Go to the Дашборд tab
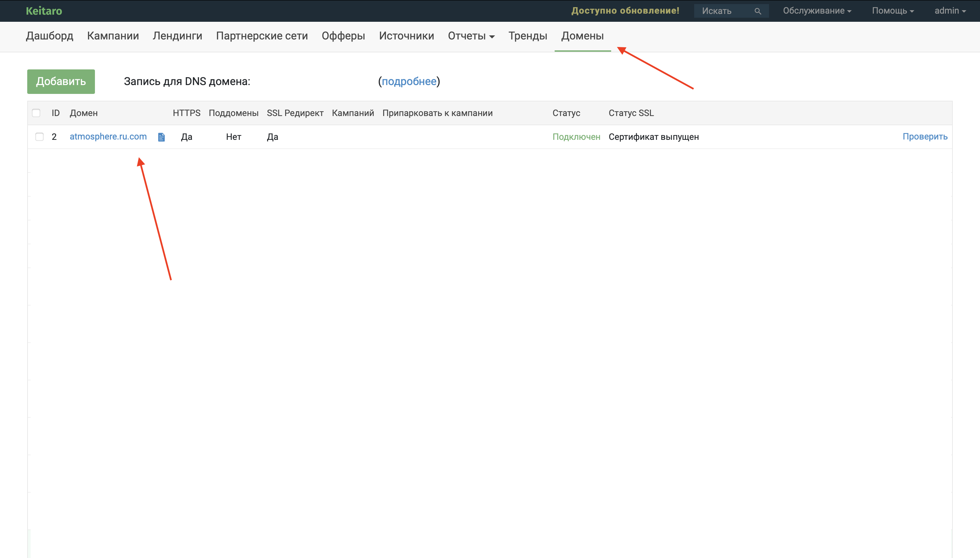980x558 pixels. [49, 36]
